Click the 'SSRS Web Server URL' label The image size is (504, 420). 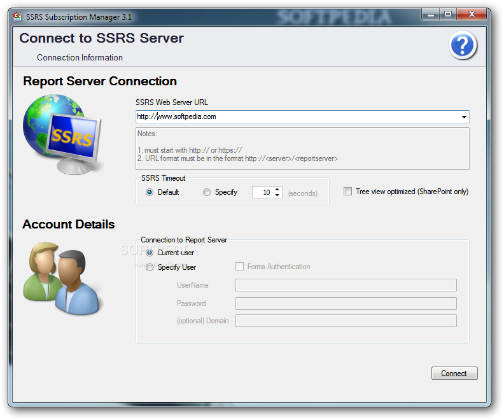[172, 102]
